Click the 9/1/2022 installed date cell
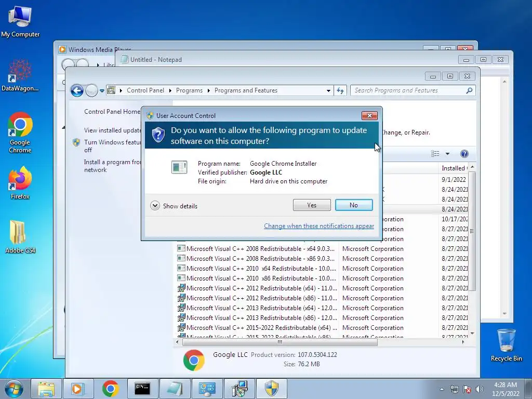This screenshot has height=399, width=532. [454, 179]
